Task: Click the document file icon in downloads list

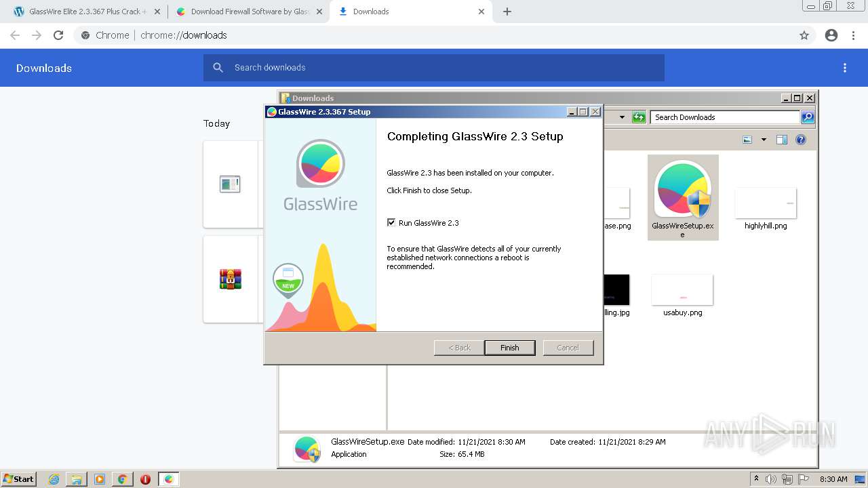Action: click(230, 184)
